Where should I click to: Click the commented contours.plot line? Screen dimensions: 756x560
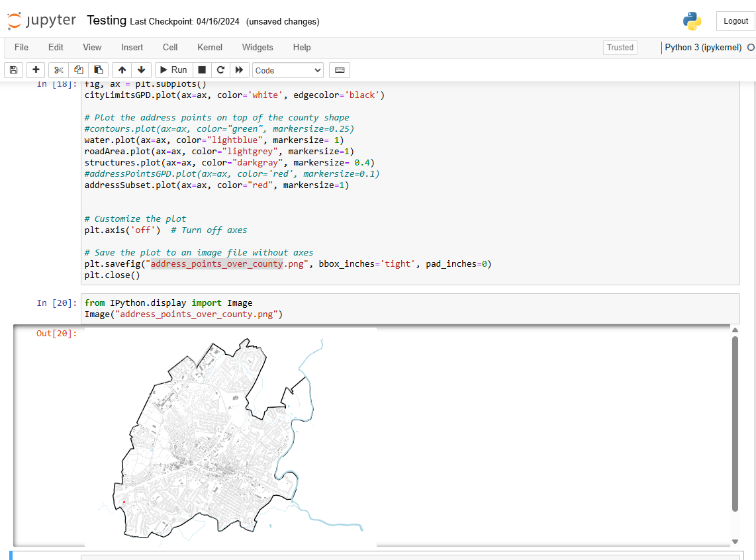pos(219,129)
